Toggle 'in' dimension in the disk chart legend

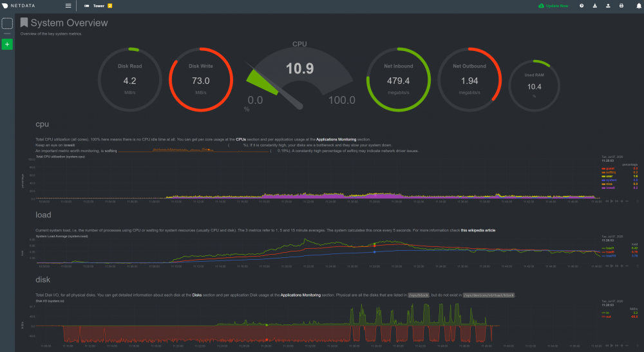tap(605, 313)
